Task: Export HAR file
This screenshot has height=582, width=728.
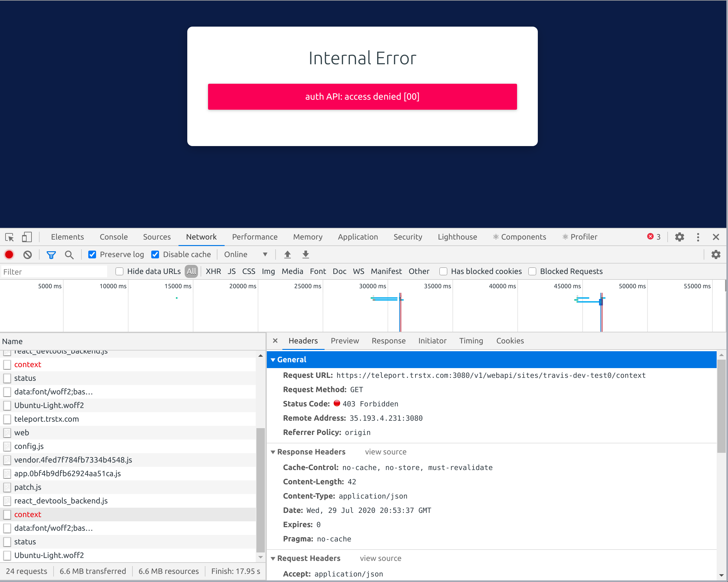Action: [305, 254]
